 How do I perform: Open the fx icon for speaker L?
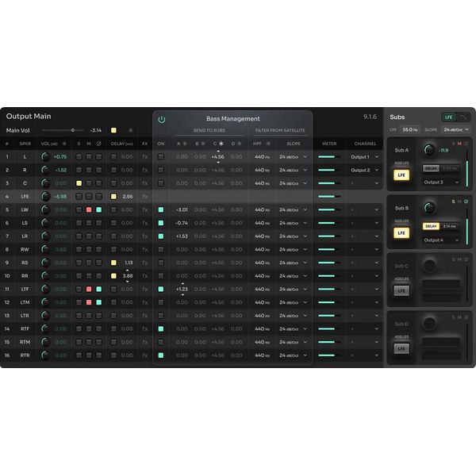(x=144, y=157)
